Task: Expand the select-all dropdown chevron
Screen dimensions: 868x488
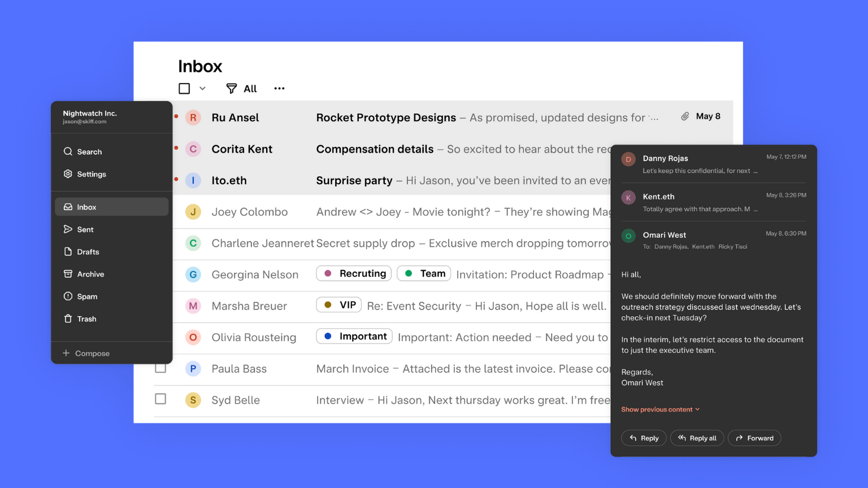Action: [202, 89]
